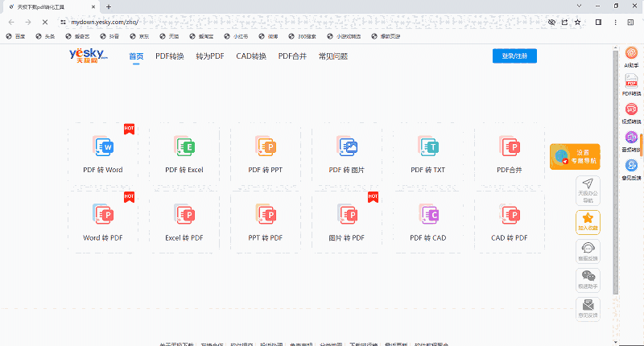Open the PPT 转 PDF converter
This screenshot has width=644, height=346.
pos(266,222)
